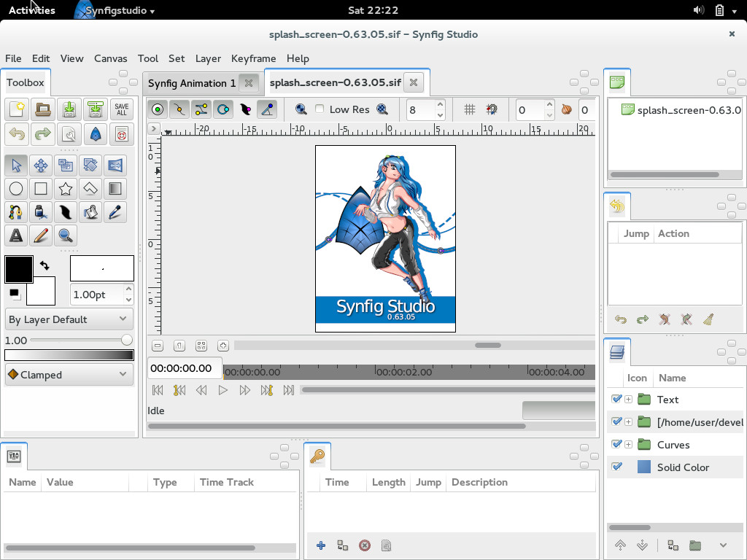Viewport: 747px width, 560px height.
Task: Select the Rectangle tool
Action: pos(41,189)
